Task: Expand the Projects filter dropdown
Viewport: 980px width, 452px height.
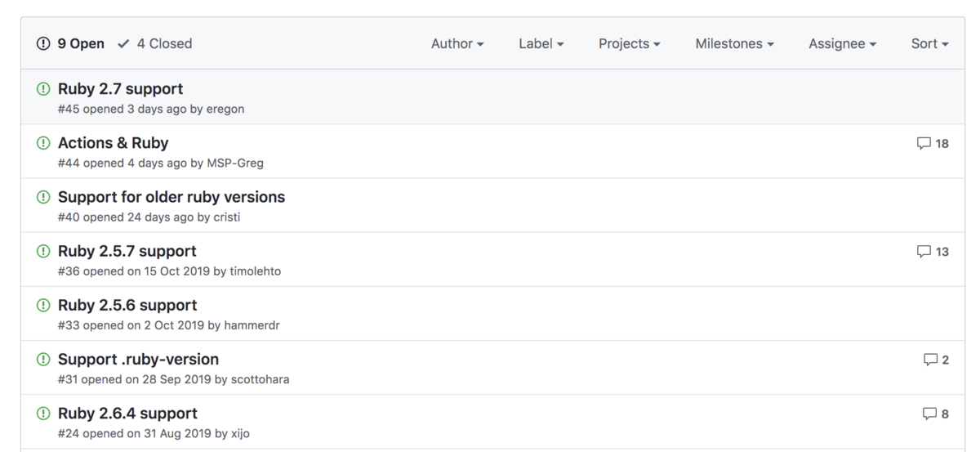Action: [x=630, y=43]
